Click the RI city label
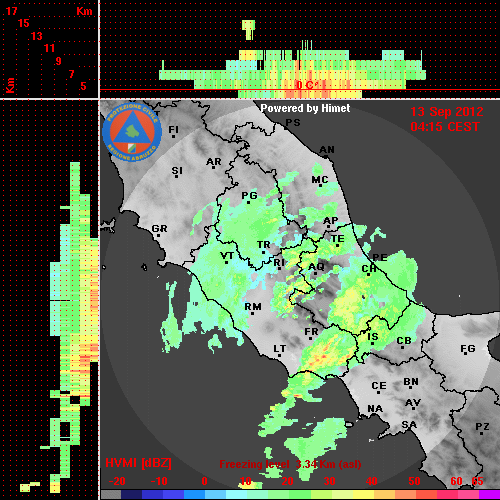 279,263
